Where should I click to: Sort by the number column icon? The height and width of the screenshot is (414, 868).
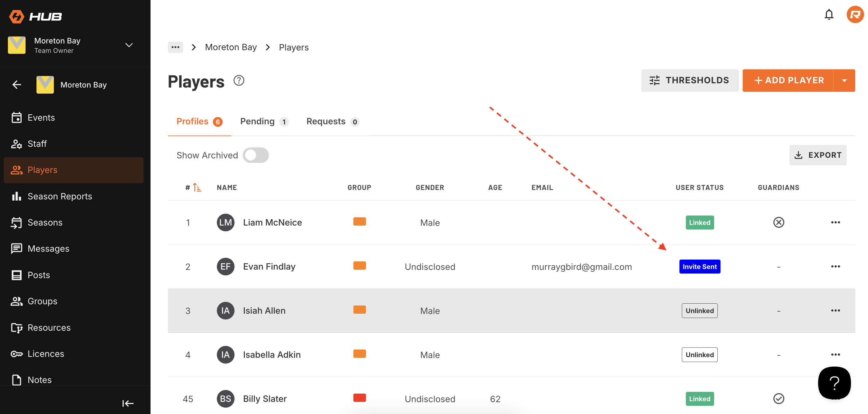tap(197, 187)
